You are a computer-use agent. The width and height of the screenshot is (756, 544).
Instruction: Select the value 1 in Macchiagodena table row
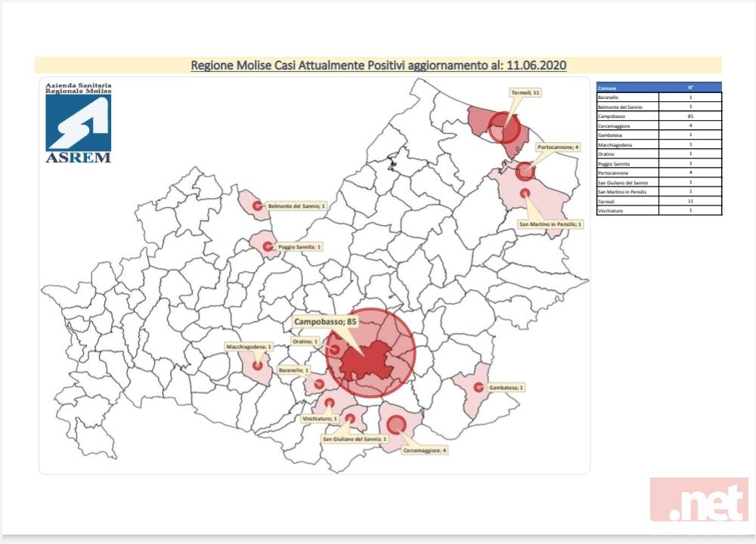coord(690,144)
